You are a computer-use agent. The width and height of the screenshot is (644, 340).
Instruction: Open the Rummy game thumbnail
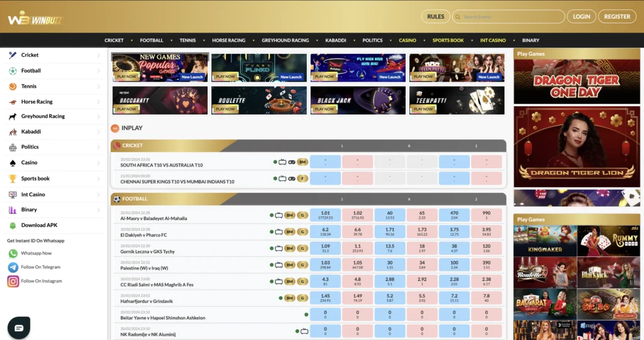[x=608, y=241]
